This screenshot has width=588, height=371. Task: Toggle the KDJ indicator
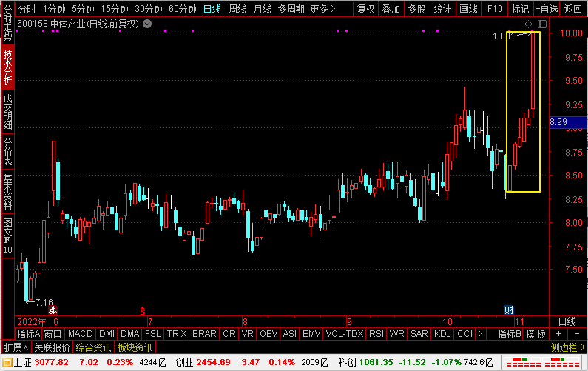coord(442,334)
